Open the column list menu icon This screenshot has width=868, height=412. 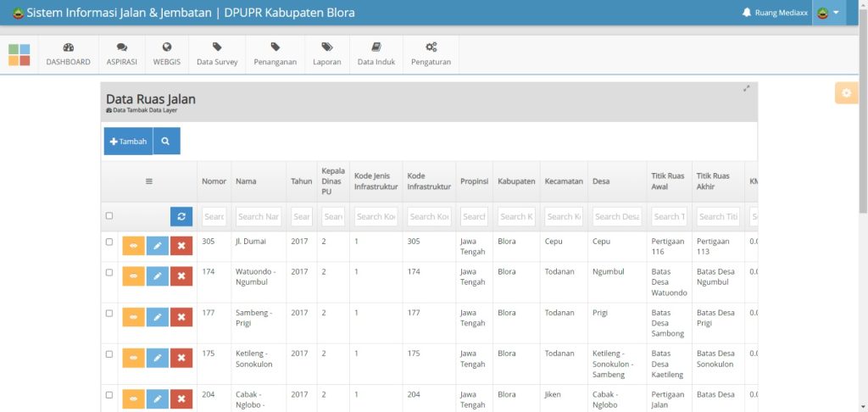click(149, 181)
